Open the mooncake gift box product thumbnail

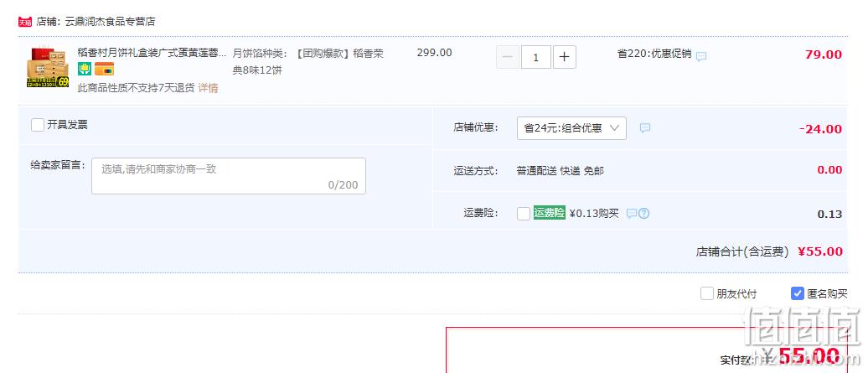[x=48, y=67]
